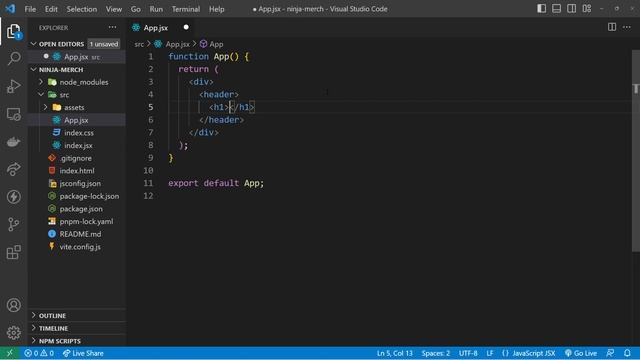This screenshot has width=640, height=360.
Task: Change LF end of line sequence
Action: [x=490, y=353]
